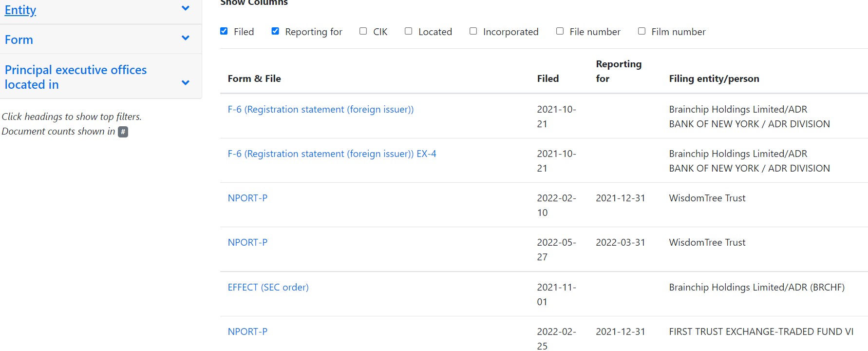Viewport: 868px width, 351px height.
Task: Expand Principal executive offices chevron
Action: pyautogui.click(x=185, y=83)
